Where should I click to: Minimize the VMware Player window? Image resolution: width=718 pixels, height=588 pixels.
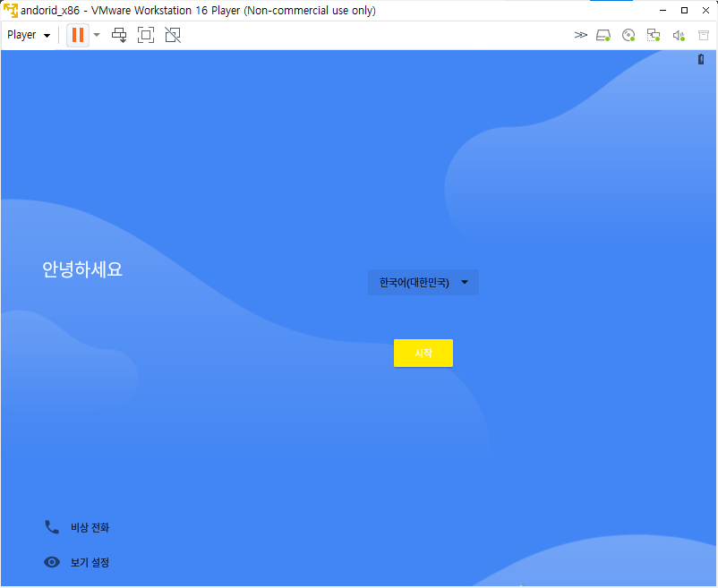coord(662,10)
